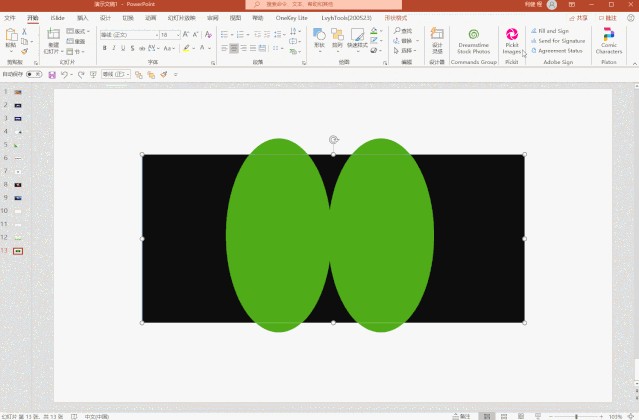Open the 形状 shapes gallery

pos(319,40)
